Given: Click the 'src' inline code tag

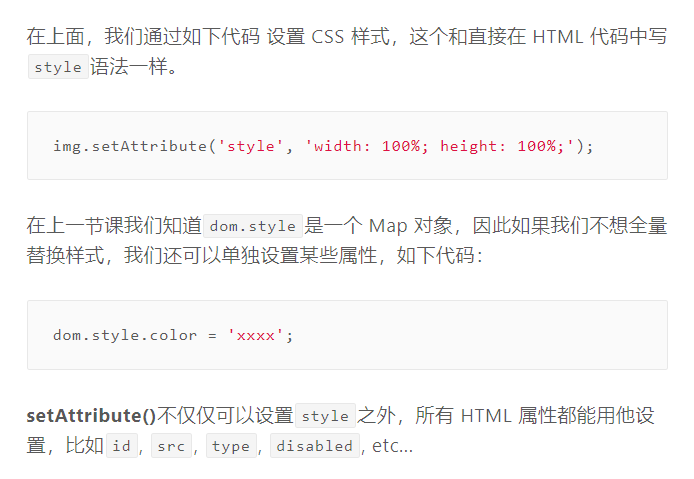Looking at the screenshot, I should click(171, 445).
